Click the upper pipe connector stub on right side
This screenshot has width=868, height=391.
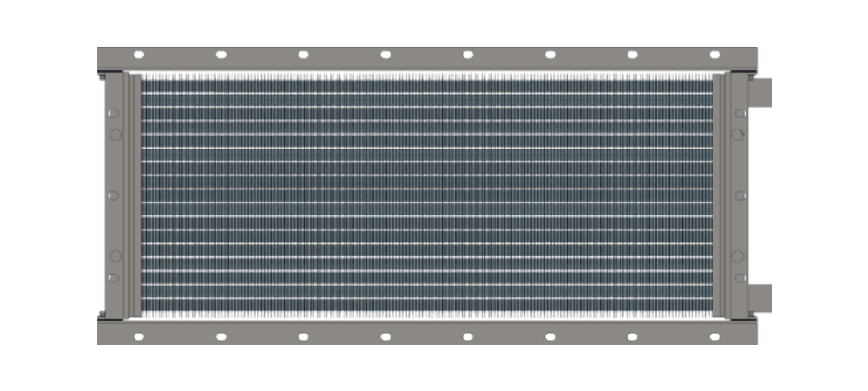tap(760, 91)
